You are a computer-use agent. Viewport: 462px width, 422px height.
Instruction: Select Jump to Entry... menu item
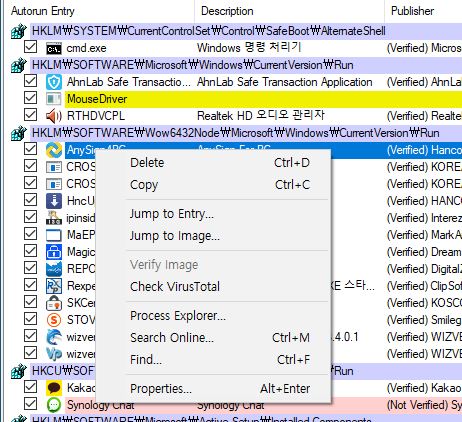click(213, 214)
